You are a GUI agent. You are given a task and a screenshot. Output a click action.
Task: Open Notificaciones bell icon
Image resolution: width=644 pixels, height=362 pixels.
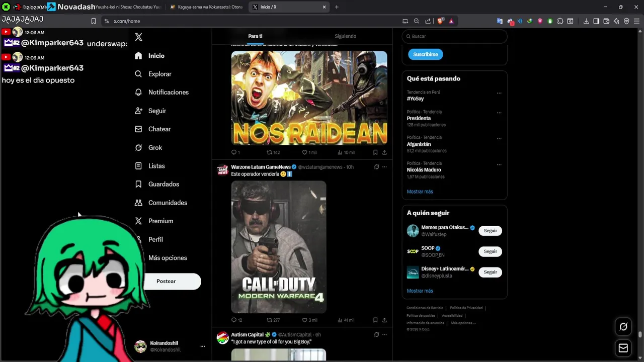click(138, 93)
